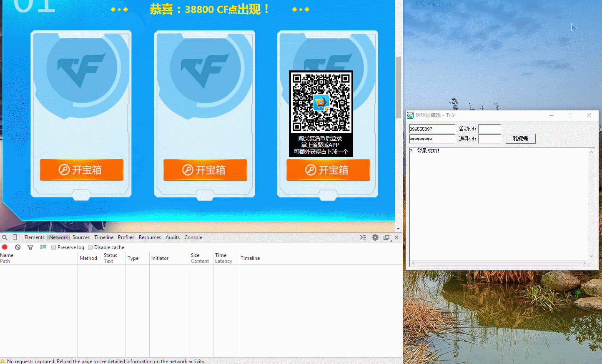
Task: Click 开宝箱 button on the first card
Action: coord(82,170)
